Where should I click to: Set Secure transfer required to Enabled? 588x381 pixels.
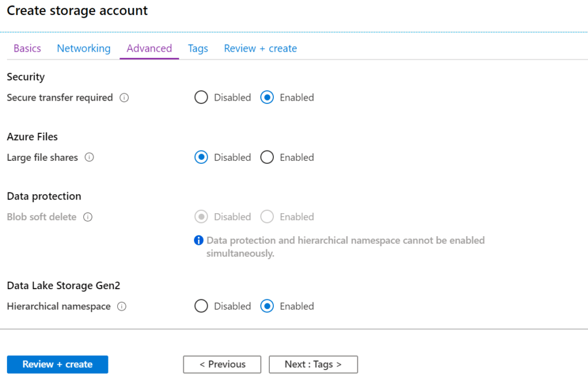click(x=267, y=97)
